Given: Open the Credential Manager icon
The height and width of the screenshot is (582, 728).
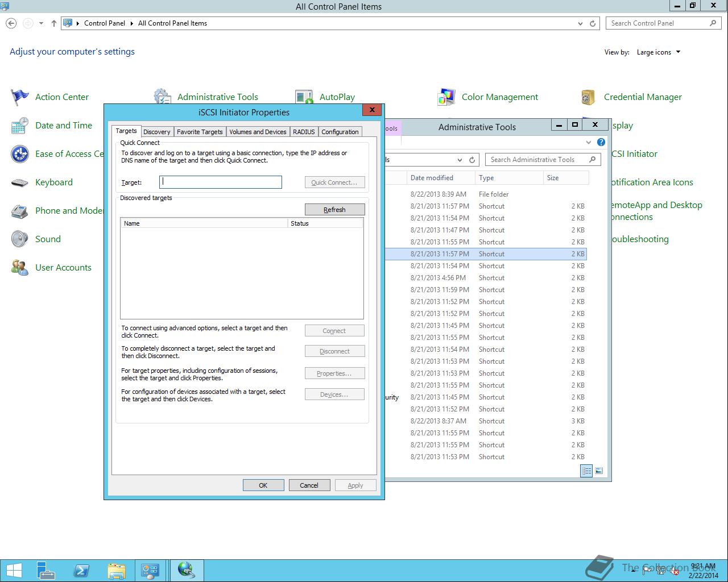Looking at the screenshot, I should click(x=589, y=97).
